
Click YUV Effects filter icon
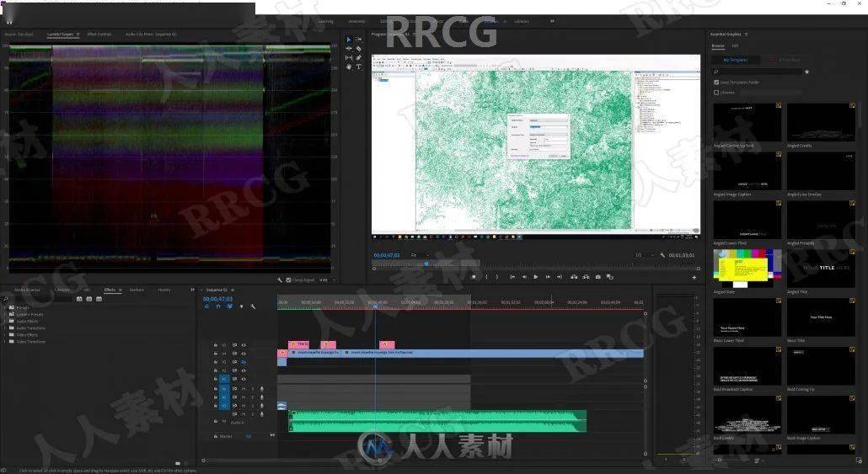[99, 299]
